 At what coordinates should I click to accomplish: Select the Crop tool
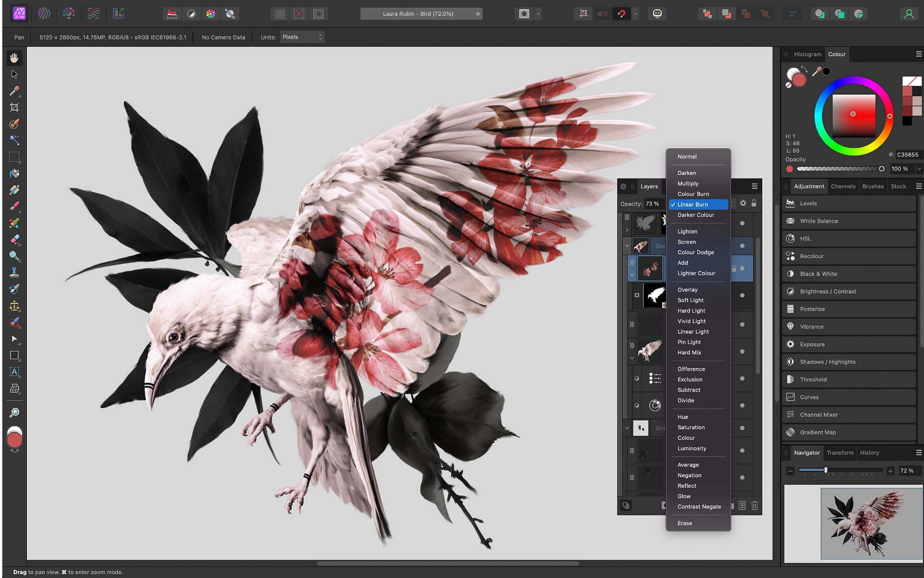pyautogui.click(x=14, y=108)
